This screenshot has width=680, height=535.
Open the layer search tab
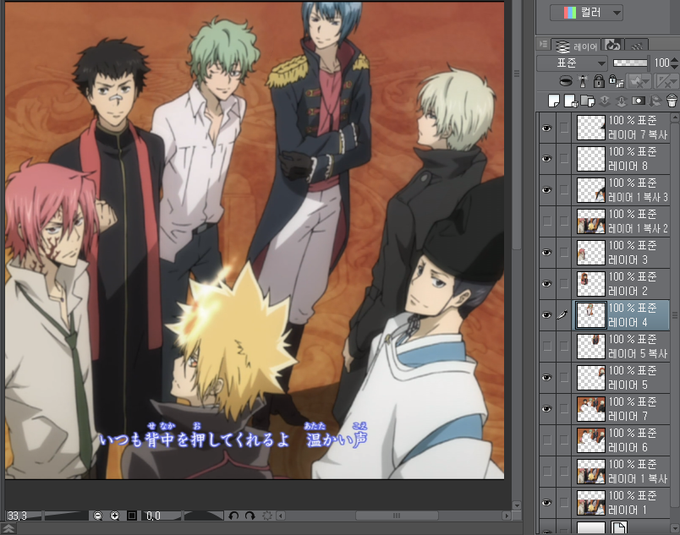[613, 45]
